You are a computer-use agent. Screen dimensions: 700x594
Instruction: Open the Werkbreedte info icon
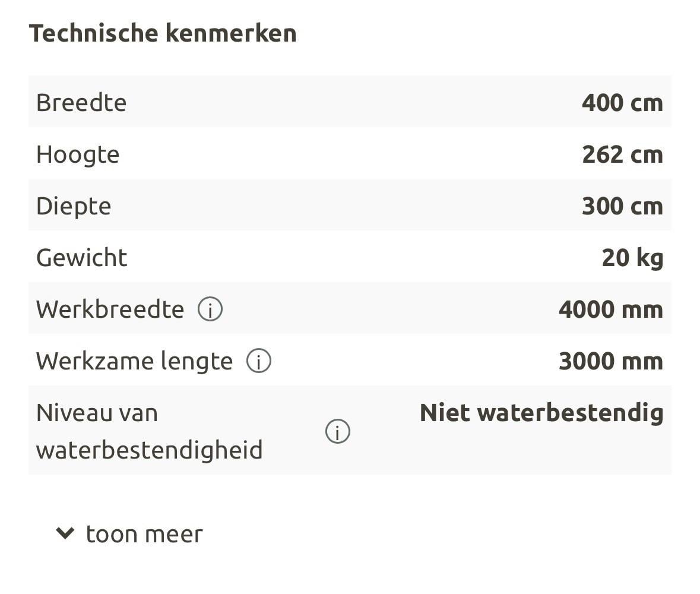tap(210, 309)
